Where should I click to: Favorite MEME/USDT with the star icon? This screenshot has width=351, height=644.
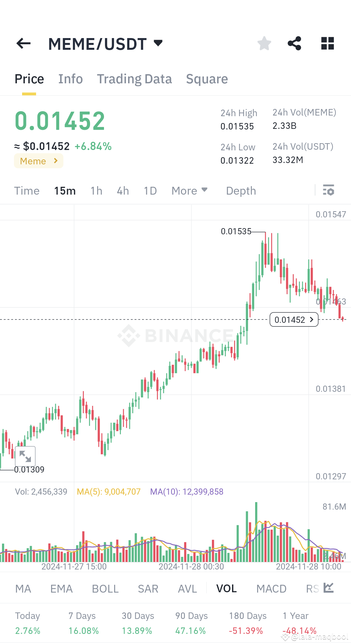tap(264, 43)
